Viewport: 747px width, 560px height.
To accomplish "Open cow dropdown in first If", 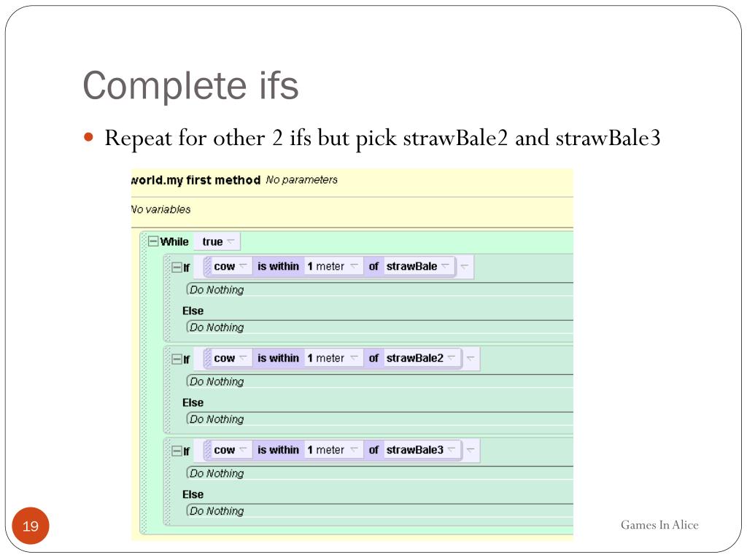I will coord(243,265).
